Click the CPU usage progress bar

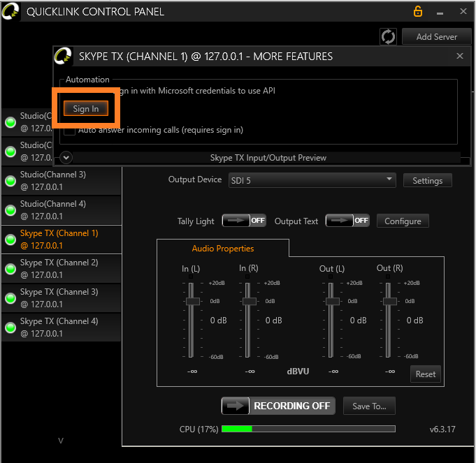tap(308, 429)
